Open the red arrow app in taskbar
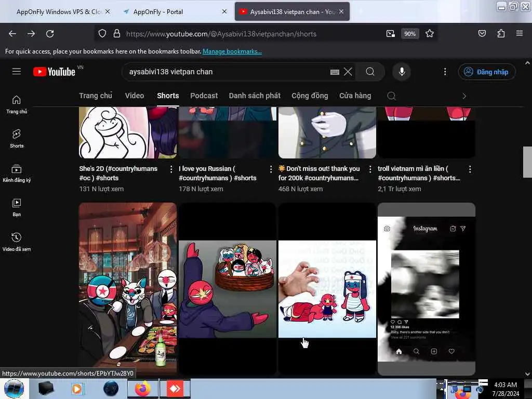This screenshot has width=532, height=399. 175,389
